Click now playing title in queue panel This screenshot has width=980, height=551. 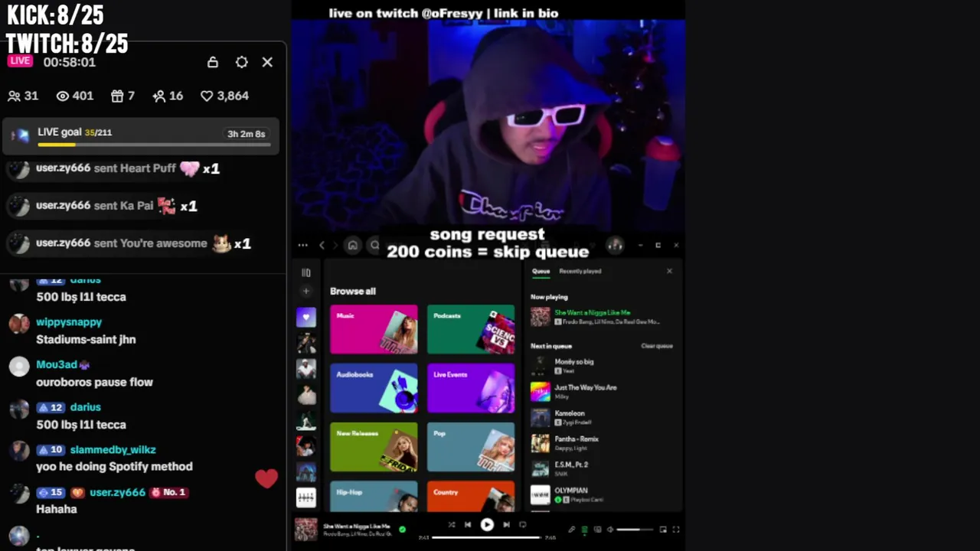593,312
